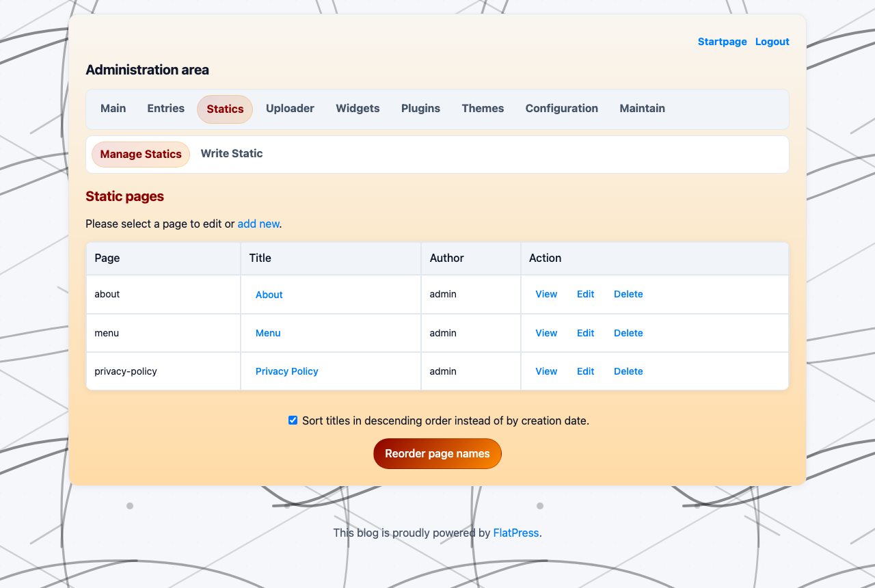Viewport: 875px width, 588px height.
Task: Open the Configuration tab
Action: (x=562, y=109)
